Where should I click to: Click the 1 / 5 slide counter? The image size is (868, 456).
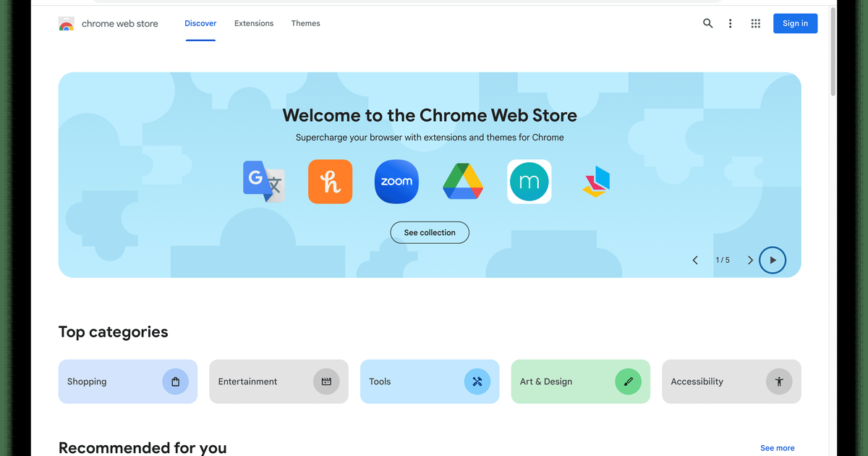(x=723, y=260)
